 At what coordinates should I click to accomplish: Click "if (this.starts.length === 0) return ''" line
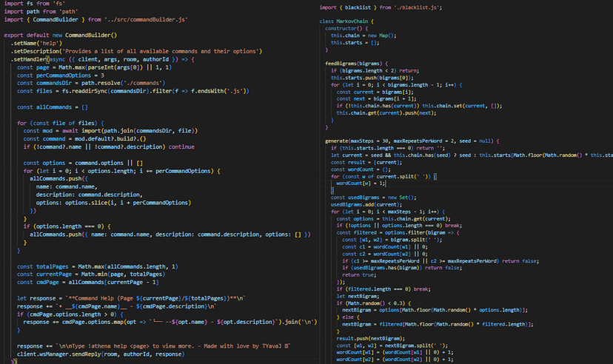click(x=388, y=148)
